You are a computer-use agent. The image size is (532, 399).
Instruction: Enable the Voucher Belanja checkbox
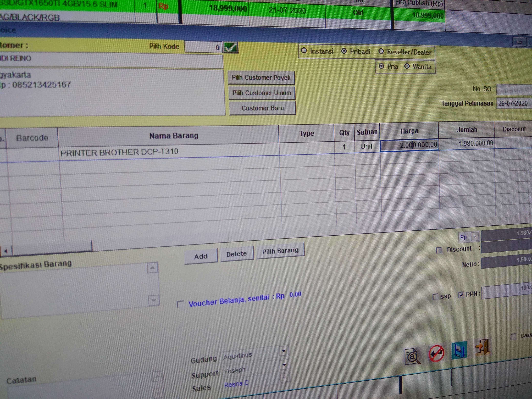tap(180, 304)
